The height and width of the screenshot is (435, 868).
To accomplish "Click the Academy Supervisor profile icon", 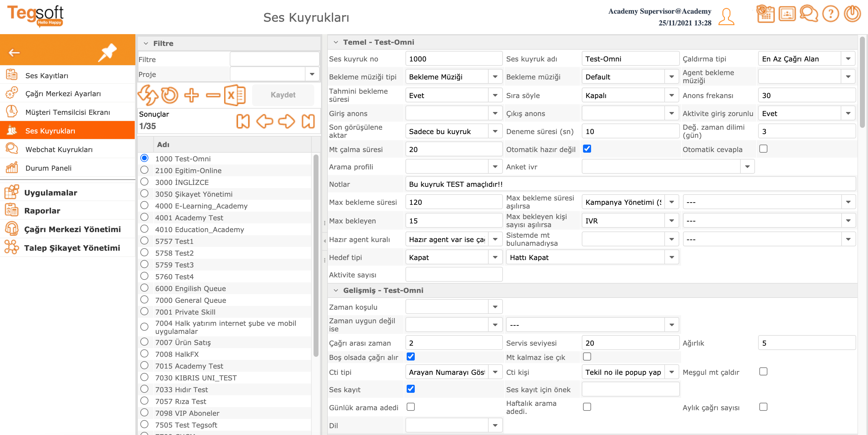I will pos(726,16).
